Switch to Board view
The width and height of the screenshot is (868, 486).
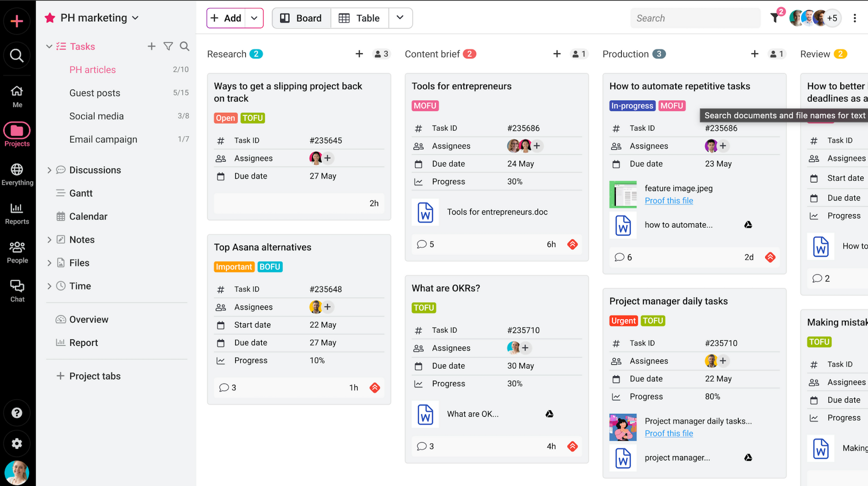point(301,18)
